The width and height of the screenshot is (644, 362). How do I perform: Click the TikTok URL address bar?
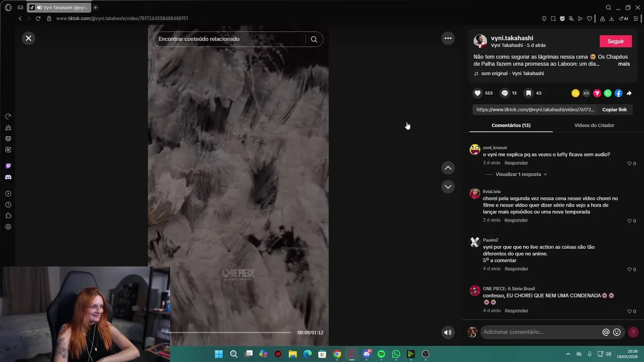click(122, 19)
